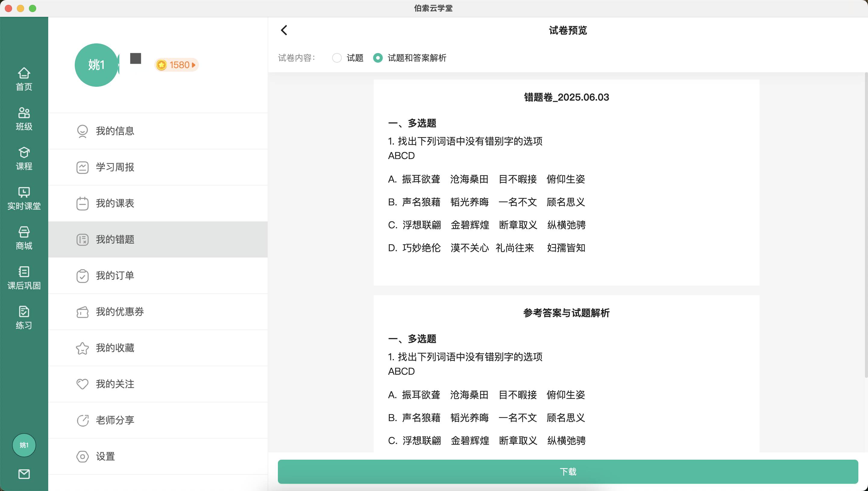Open 设置 menu entry
The width and height of the screenshot is (868, 491).
(158, 457)
